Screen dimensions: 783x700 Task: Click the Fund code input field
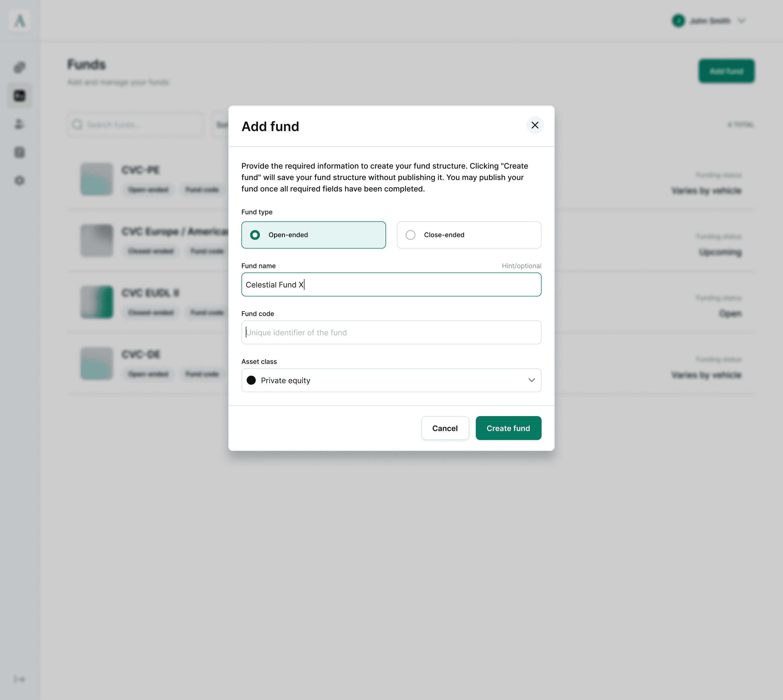(x=391, y=332)
